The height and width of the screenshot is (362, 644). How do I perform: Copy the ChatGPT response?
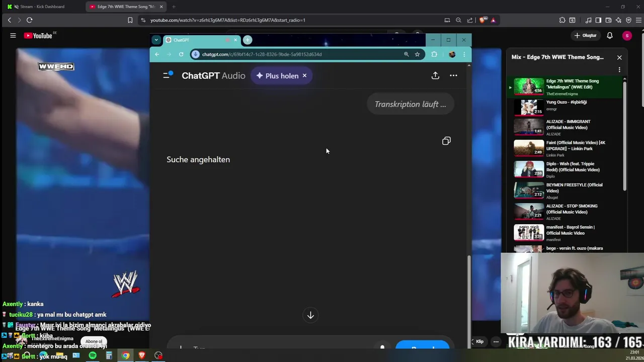click(446, 141)
